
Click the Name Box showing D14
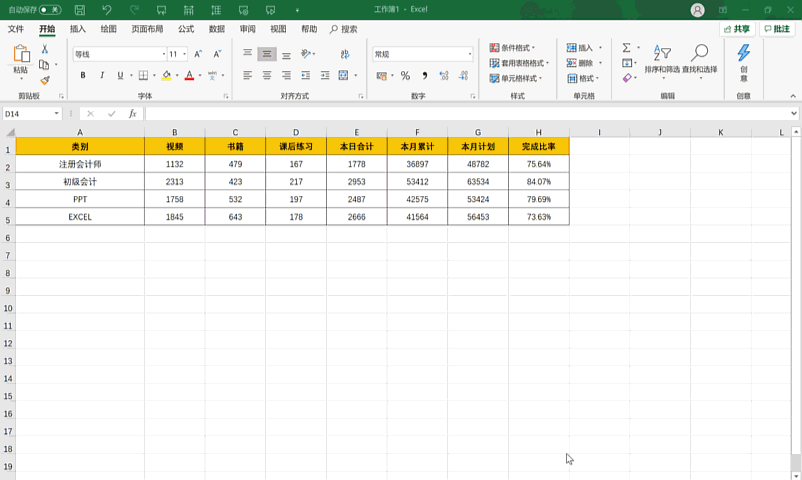click(x=32, y=114)
